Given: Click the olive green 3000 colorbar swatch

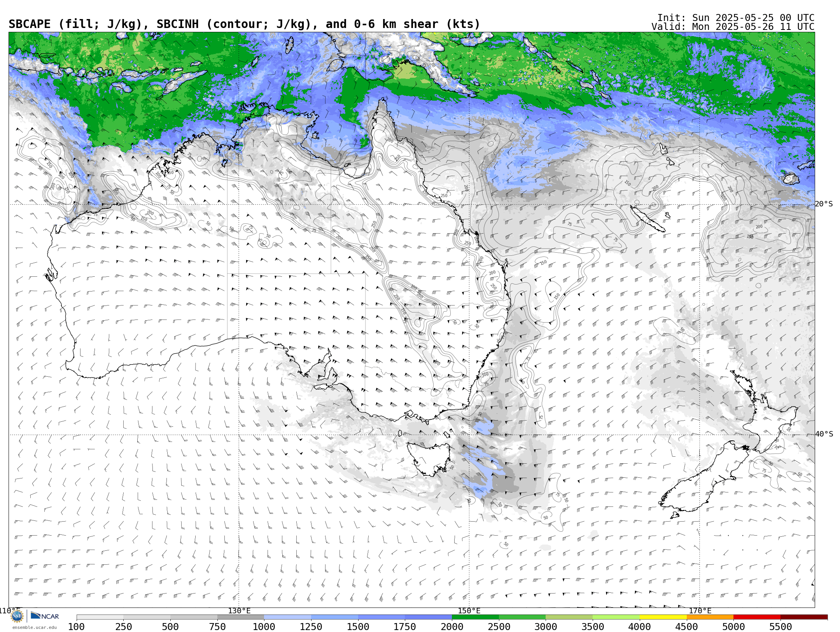Looking at the screenshot, I should pos(569,617).
